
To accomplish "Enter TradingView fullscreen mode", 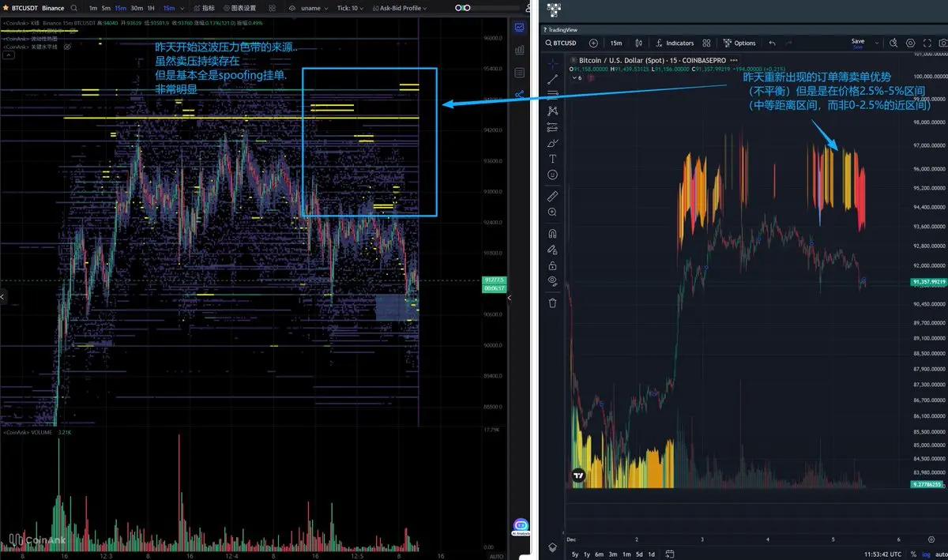I will 926,43.
